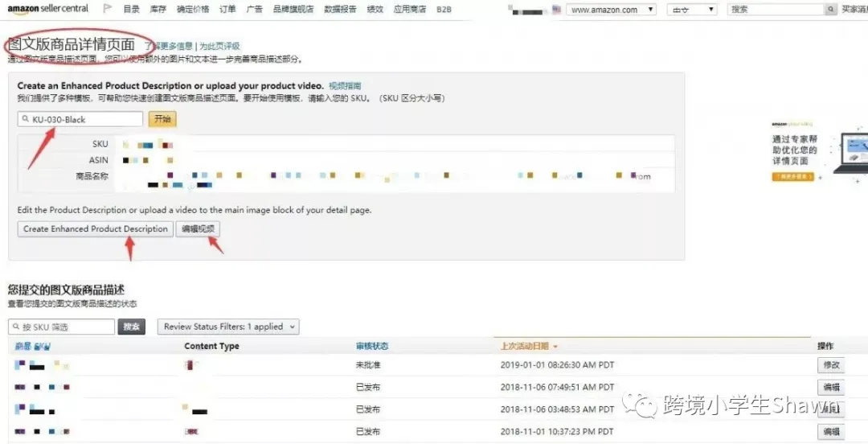Open the 买家消息 link
Screen dimensions: 868x444
click(x=854, y=10)
